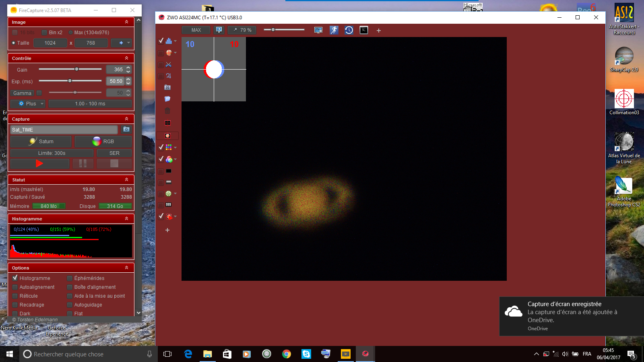Click the planet-in-frame centering icon
This screenshot has height=362, width=644.
click(x=167, y=136)
